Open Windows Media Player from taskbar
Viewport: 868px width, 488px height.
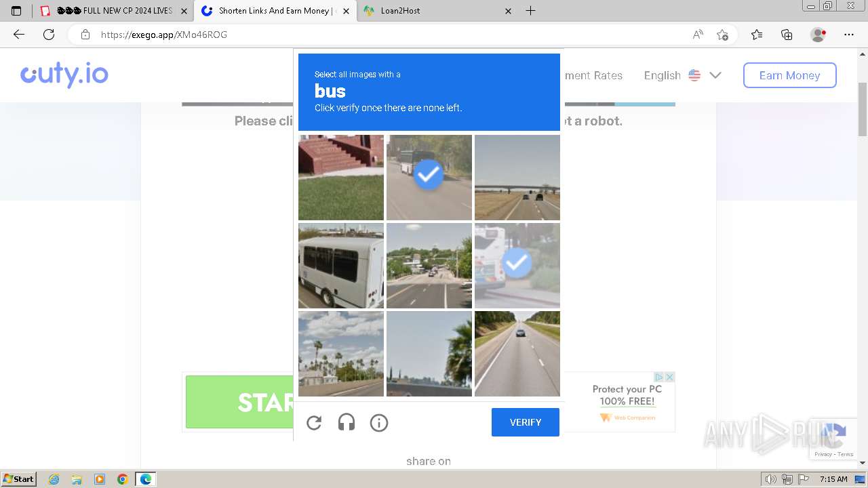[x=100, y=479]
